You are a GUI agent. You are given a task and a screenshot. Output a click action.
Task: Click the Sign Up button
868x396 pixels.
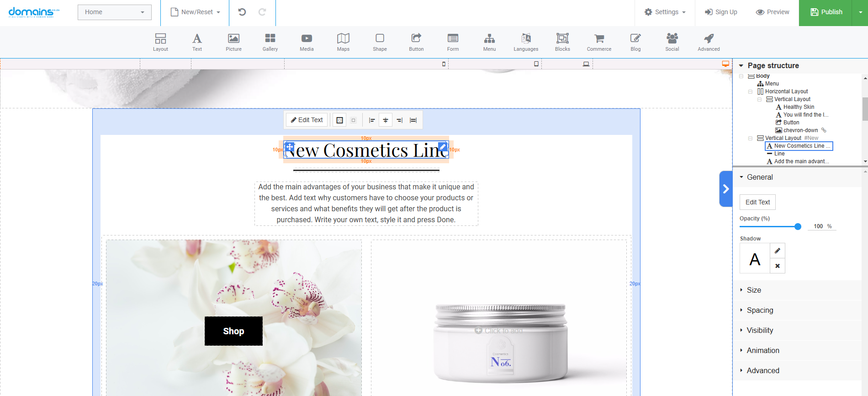(721, 12)
